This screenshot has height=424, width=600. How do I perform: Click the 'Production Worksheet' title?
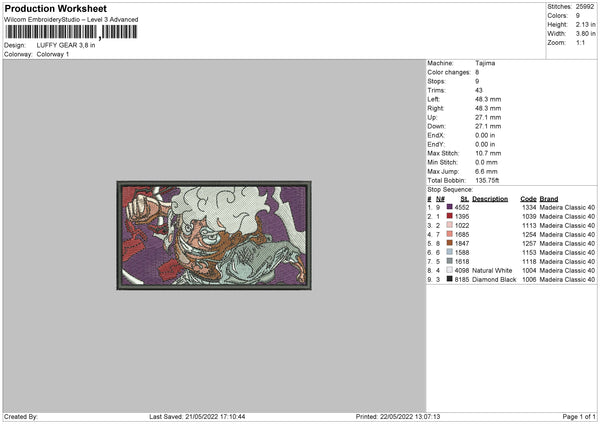pyautogui.click(x=55, y=9)
